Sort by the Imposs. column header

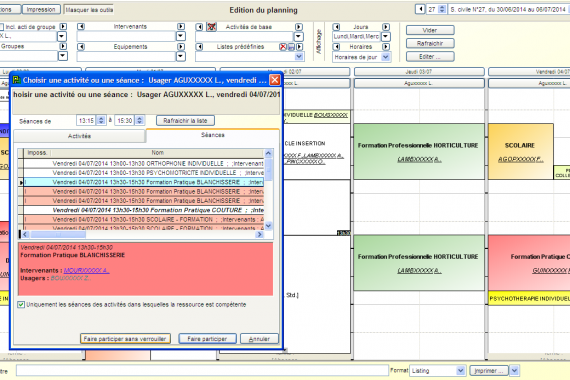click(37, 153)
